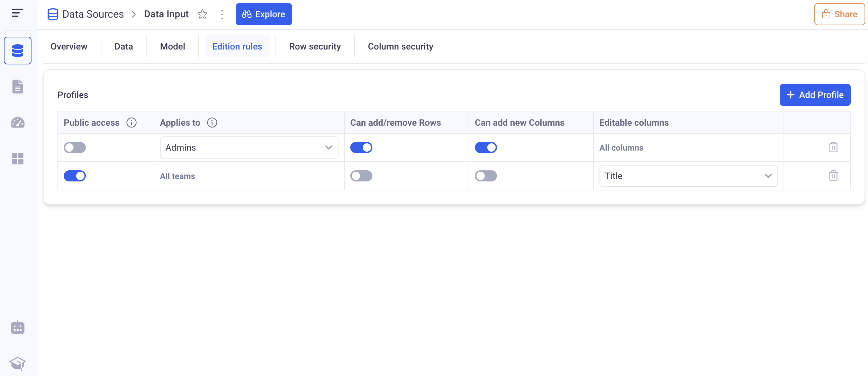
Task: Enable Public access for Admins row
Action: 75,147
